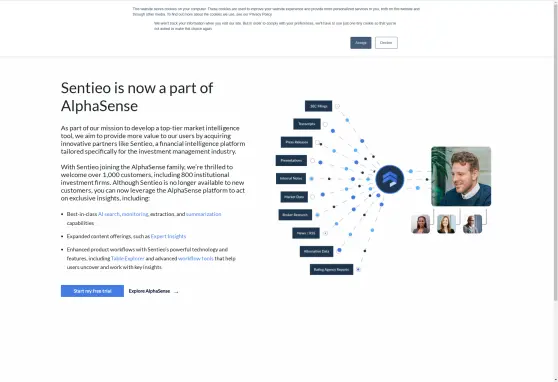Click the circle node next to Rating Agency Reports
The height and width of the screenshot is (382, 558).
point(358,270)
